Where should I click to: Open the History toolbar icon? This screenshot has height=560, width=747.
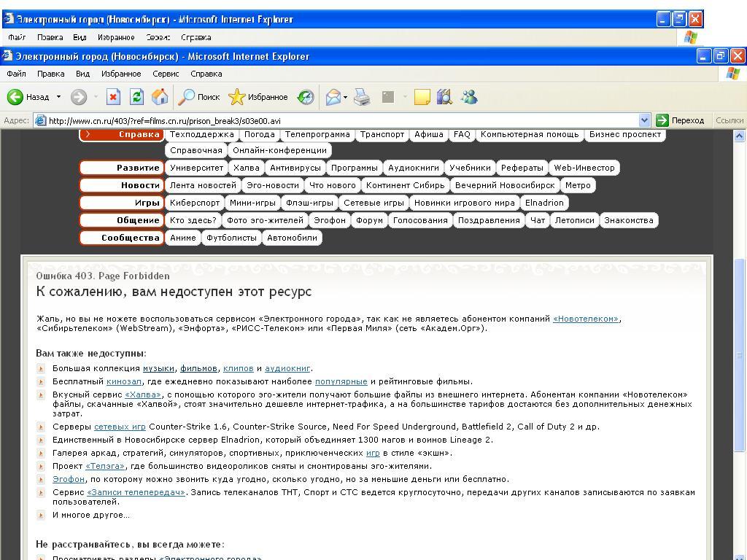point(306,97)
